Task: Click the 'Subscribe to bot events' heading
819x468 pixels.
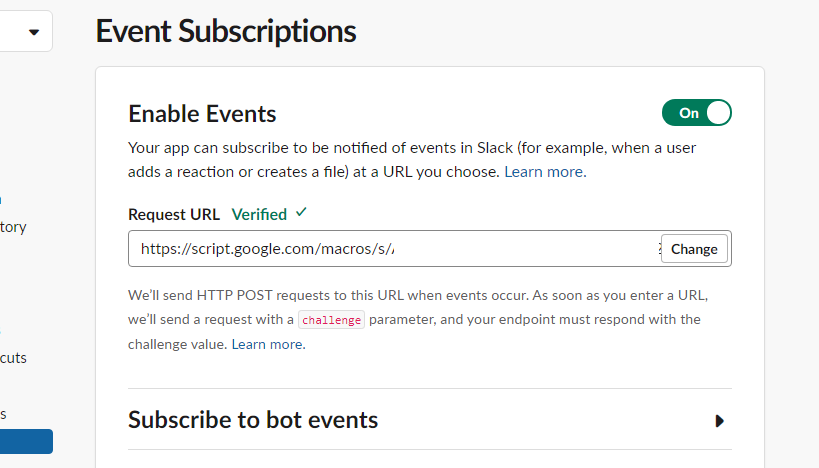Action: [253, 420]
